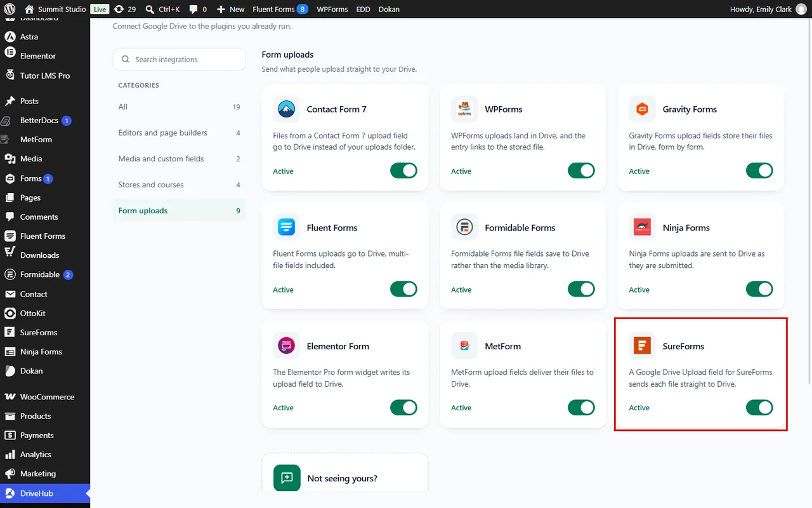Visit the Summit Studio site link
Image resolution: width=812 pixels, height=508 pixels.
(x=56, y=10)
